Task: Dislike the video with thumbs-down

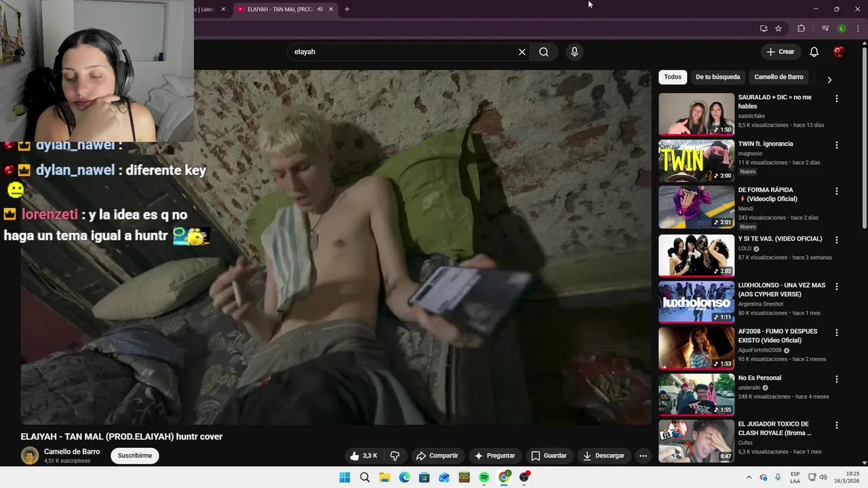Action: click(395, 455)
